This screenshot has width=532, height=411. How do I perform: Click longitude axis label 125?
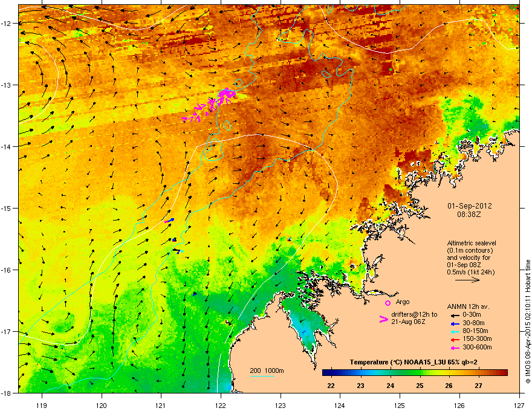(x=400, y=405)
